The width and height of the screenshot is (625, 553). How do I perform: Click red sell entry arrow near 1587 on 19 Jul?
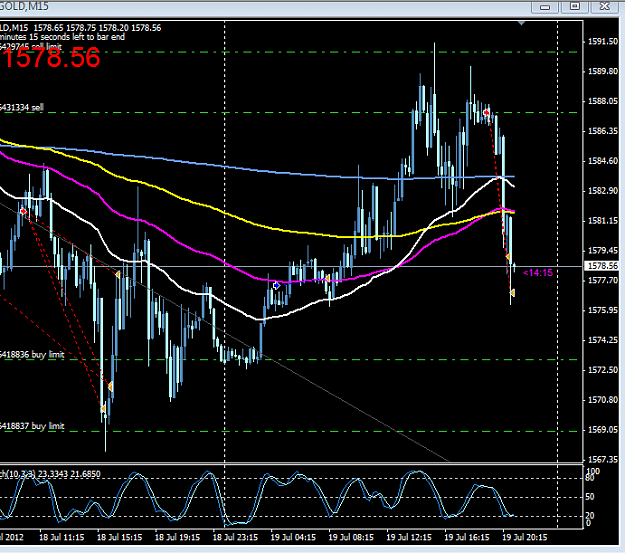486,113
